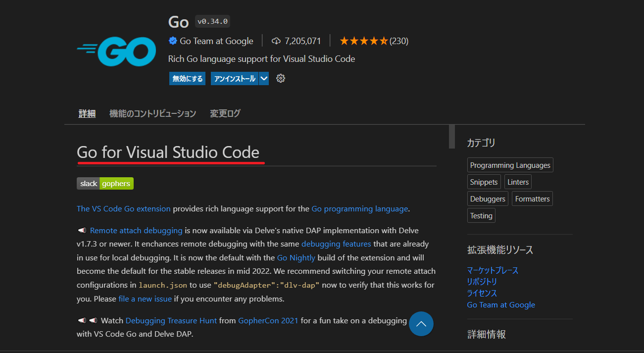Open Go Team at Google under 拡張機能リソース
The image size is (644, 353).
click(x=501, y=305)
